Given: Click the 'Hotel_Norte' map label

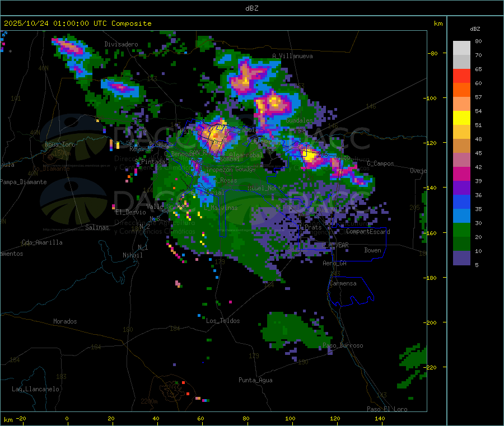Looking at the screenshot, I should 266,188.
